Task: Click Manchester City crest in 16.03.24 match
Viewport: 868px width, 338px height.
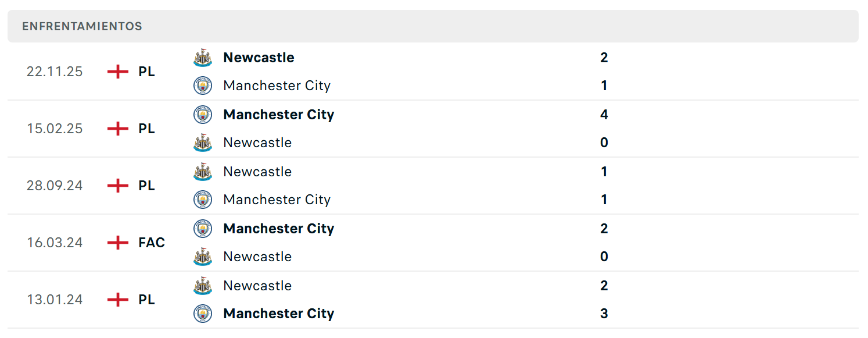Action: (203, 228)
